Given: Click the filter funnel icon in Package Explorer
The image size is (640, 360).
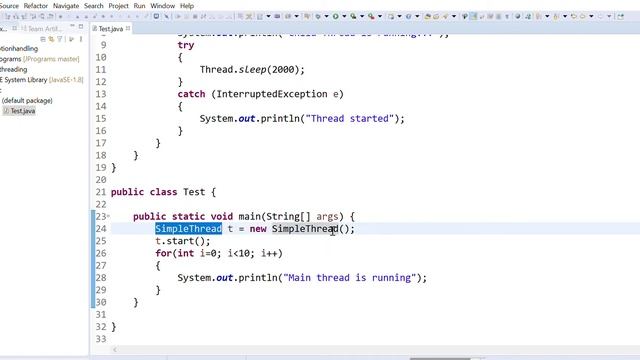Looking at the screenshot, I should tap(60, 39).
